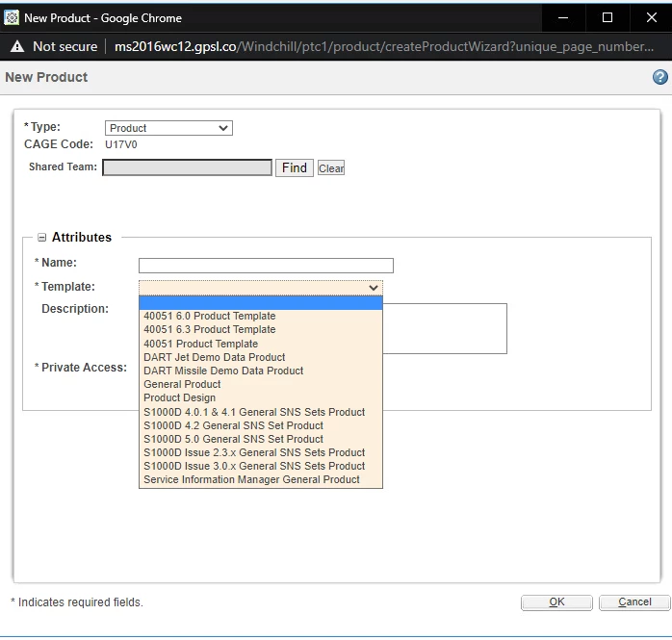Click inside the Description text area
672x640 pixels.
[445, 328]
